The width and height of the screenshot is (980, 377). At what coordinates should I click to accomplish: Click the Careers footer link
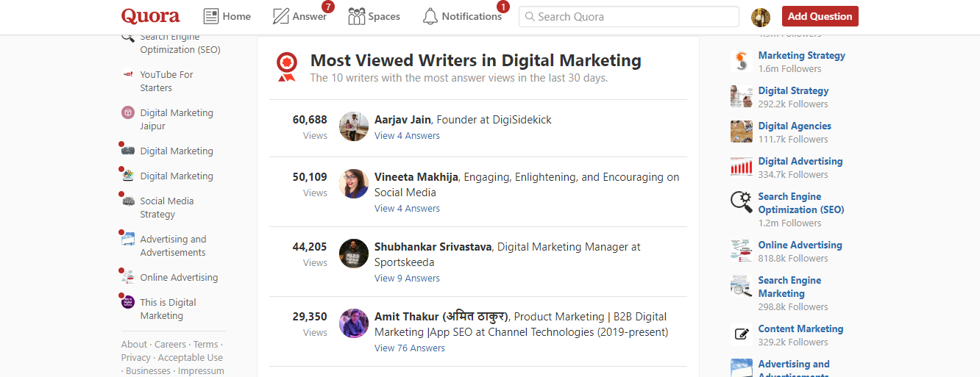pyautogui.click(x=170, y=344)
